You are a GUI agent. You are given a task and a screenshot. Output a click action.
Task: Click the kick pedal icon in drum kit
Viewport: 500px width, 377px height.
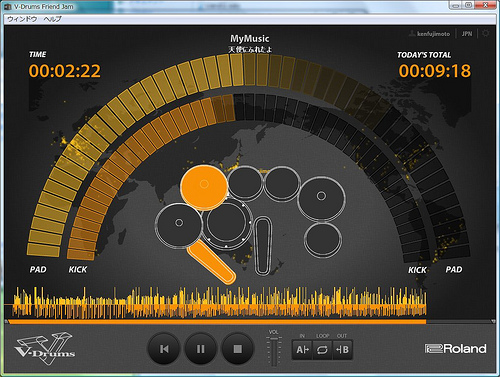tap(263, 245)
